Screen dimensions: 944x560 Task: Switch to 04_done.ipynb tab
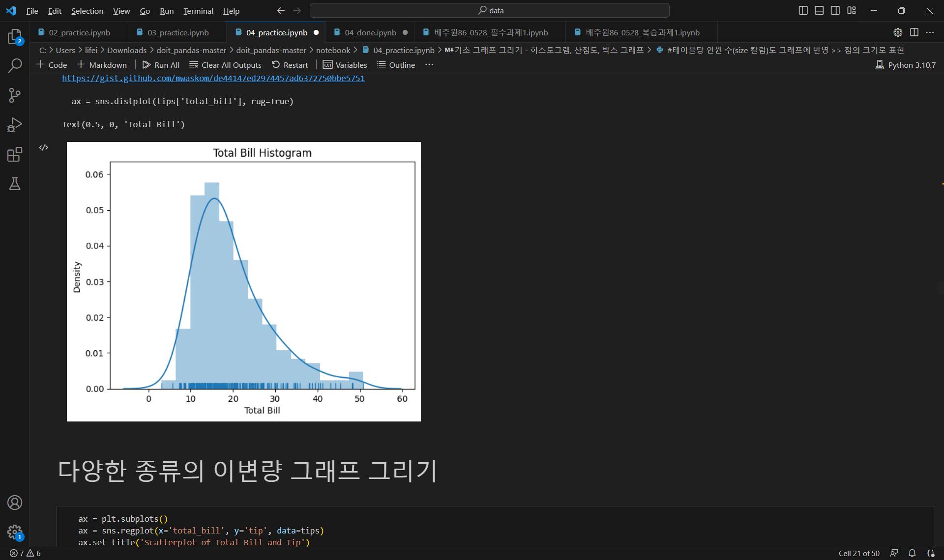(370, 32)
